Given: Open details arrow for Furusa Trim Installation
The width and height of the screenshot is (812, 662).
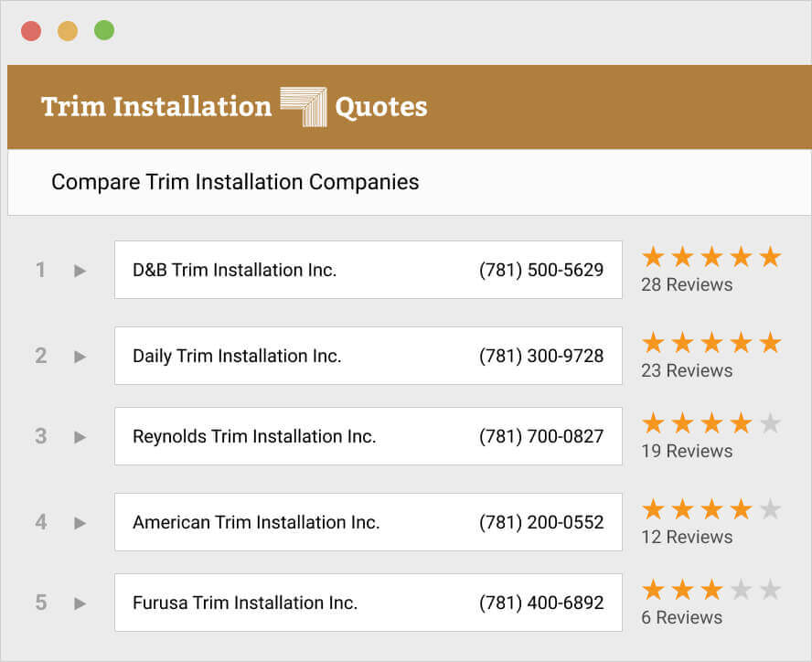Looking at the screenshot, I should pos(79,603).
